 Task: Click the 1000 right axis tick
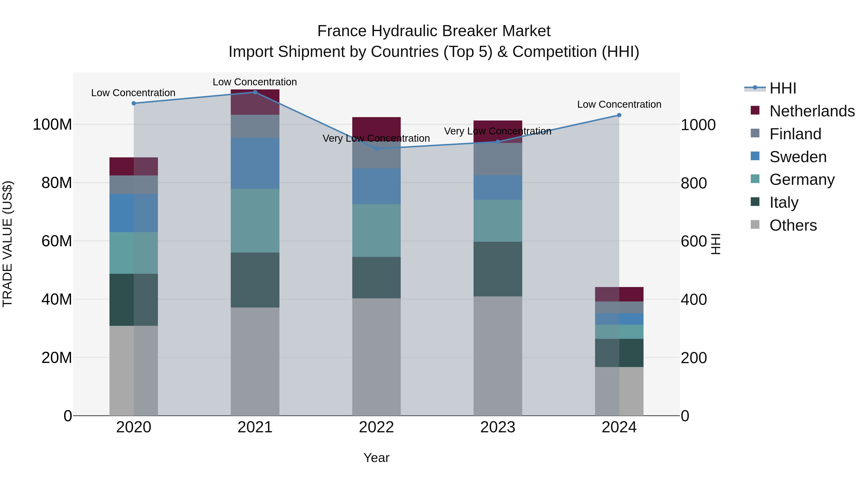(x=698, y=125)
